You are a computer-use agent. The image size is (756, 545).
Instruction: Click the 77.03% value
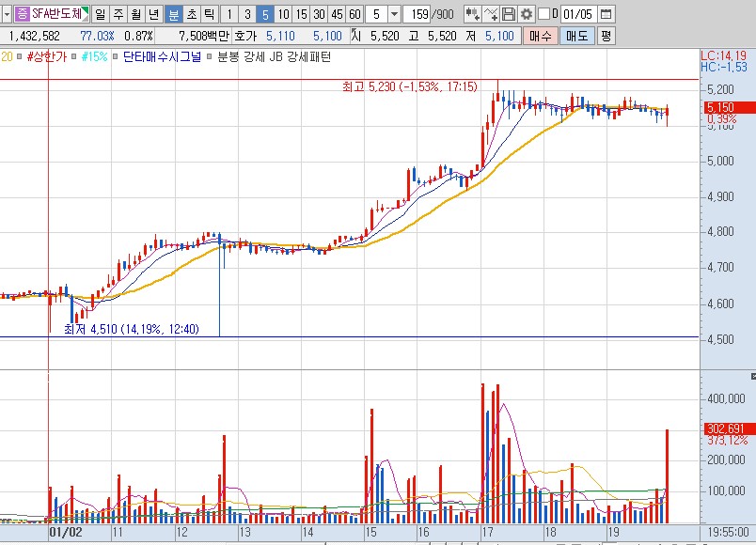click(x=97, y=36)
